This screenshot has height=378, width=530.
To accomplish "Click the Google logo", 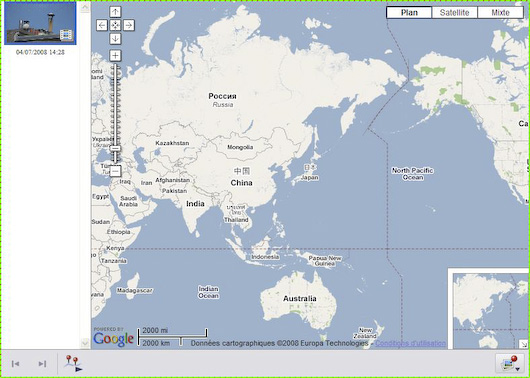I will point(113,339).
